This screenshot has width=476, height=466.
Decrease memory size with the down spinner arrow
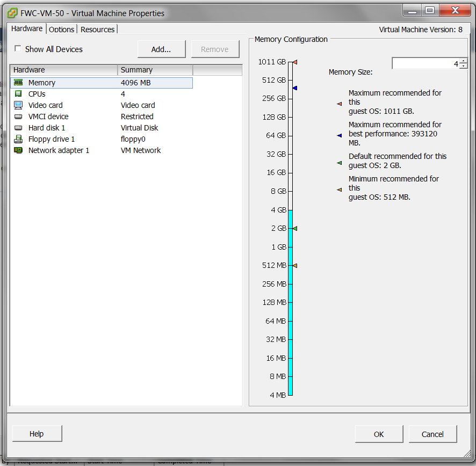[x=464, y=66]
